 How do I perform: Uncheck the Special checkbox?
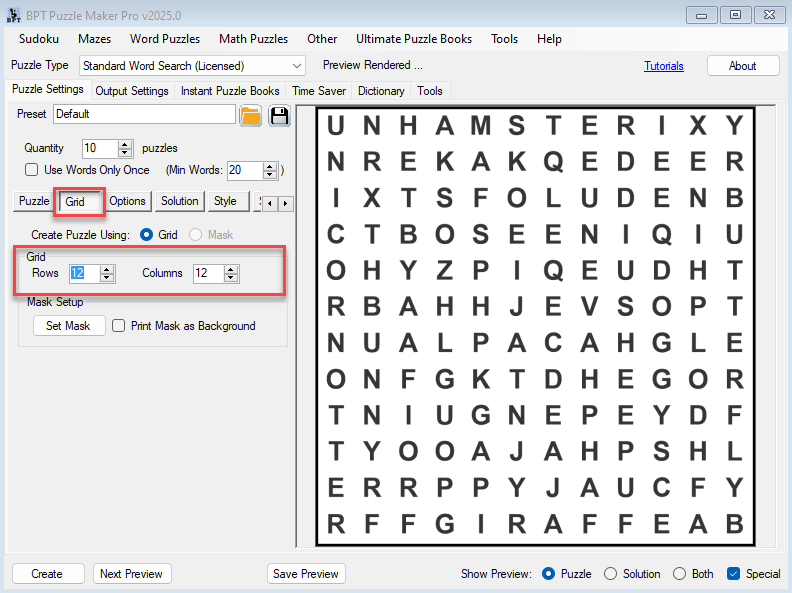[733, 574]
